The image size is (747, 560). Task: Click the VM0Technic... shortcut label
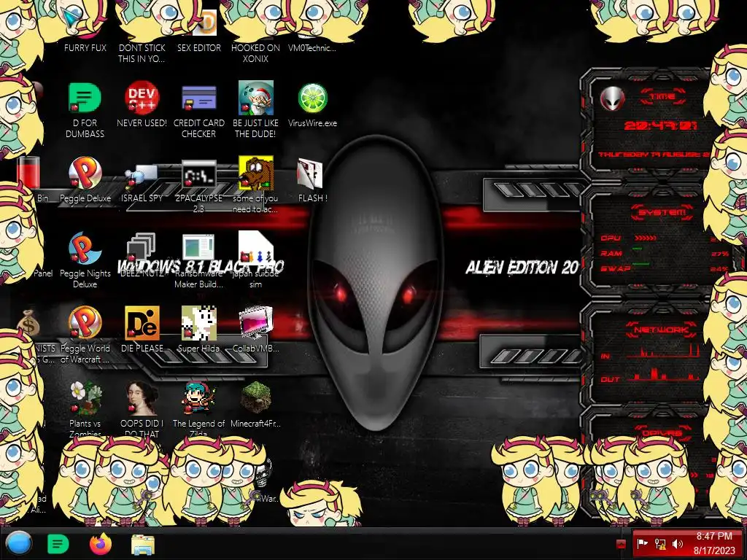point(312,47)
